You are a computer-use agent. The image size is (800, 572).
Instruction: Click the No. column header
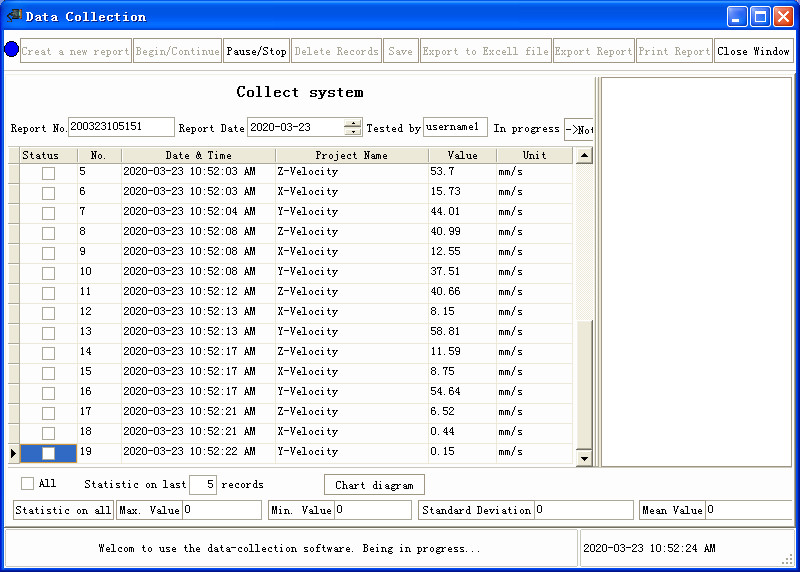click(99, 155)
